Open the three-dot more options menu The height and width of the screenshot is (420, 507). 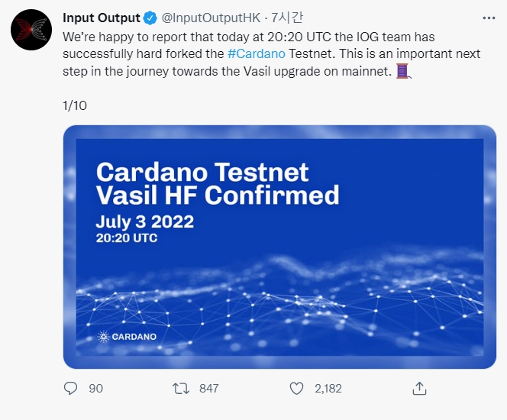[x=489, y=18]
